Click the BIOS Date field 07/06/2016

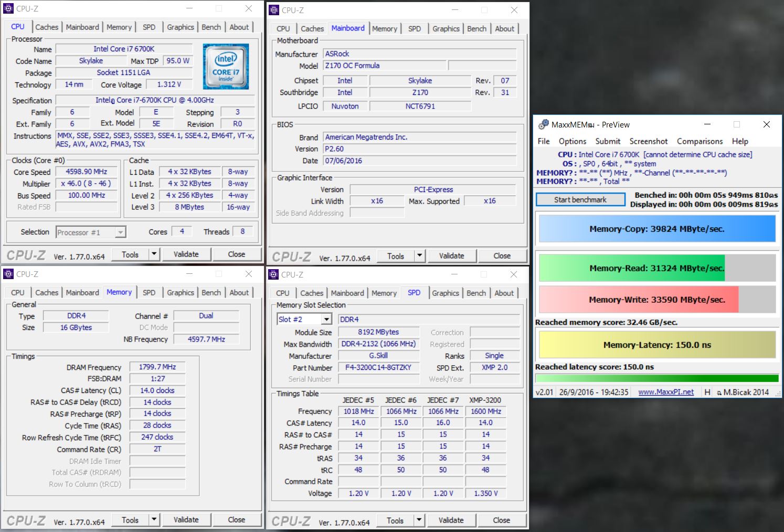tap(420, 161)
